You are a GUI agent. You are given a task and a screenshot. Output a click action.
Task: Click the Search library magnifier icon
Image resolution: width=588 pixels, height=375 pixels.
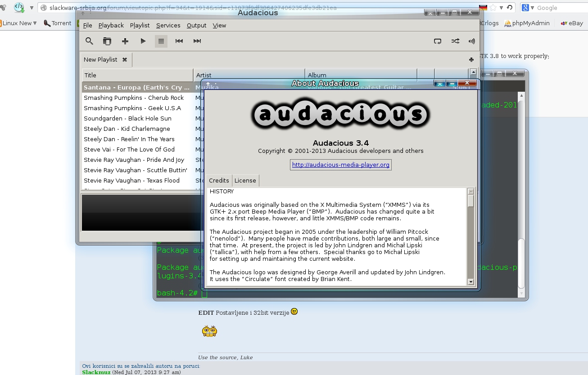[x=89, y=41]
